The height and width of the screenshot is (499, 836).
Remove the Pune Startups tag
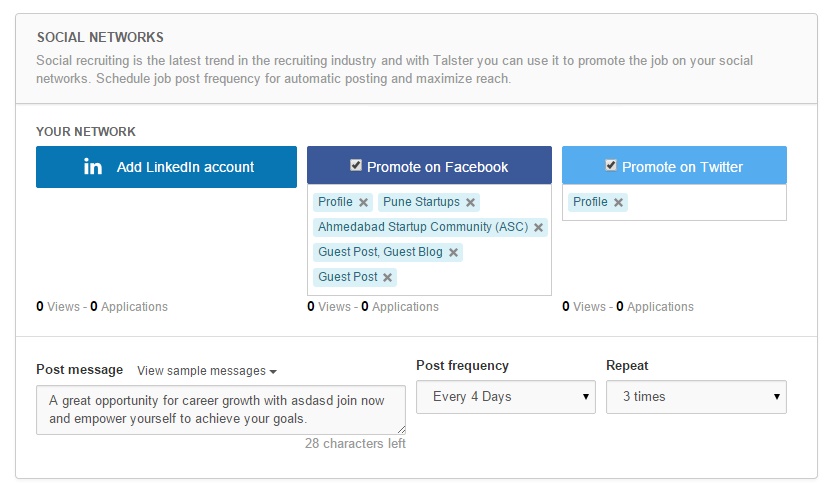pyautogui.click(x=470, y=203)
